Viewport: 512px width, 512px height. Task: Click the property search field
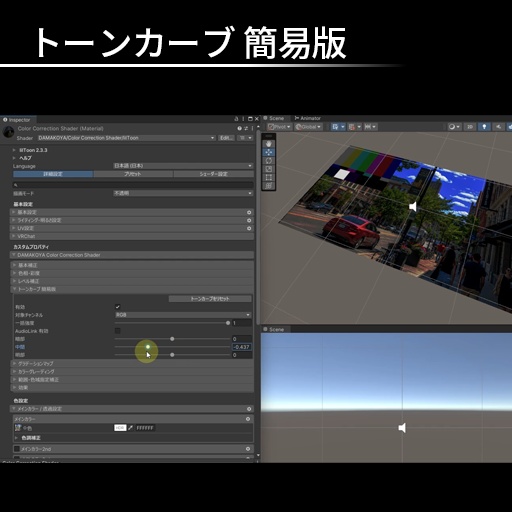point(133,185)
